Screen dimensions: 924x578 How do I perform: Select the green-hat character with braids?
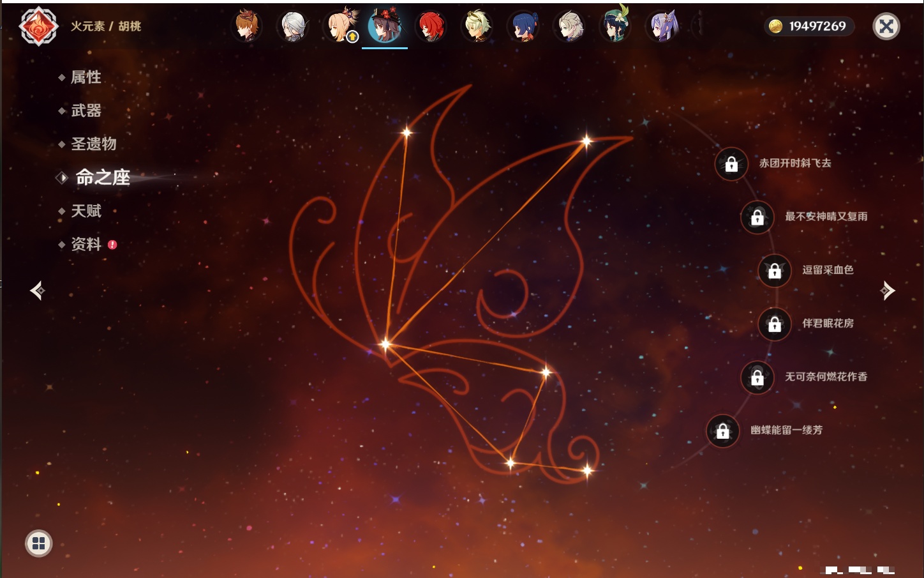pos(615,26)
